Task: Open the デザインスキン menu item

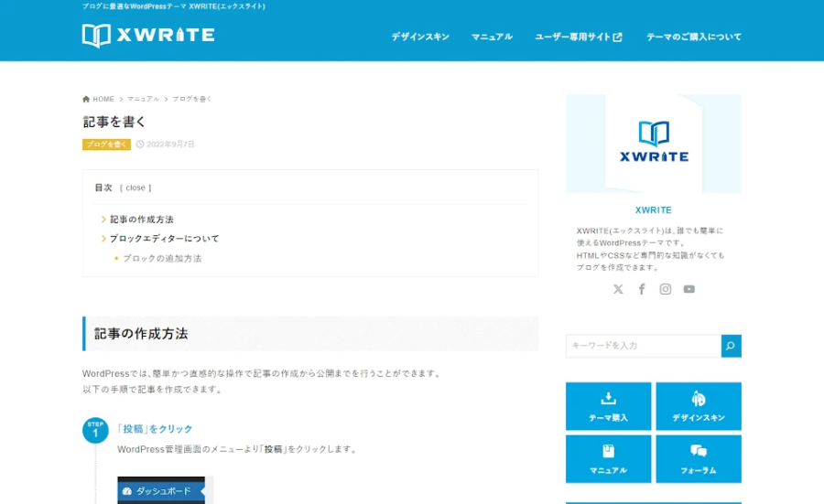Action: (x=420, y=37)
